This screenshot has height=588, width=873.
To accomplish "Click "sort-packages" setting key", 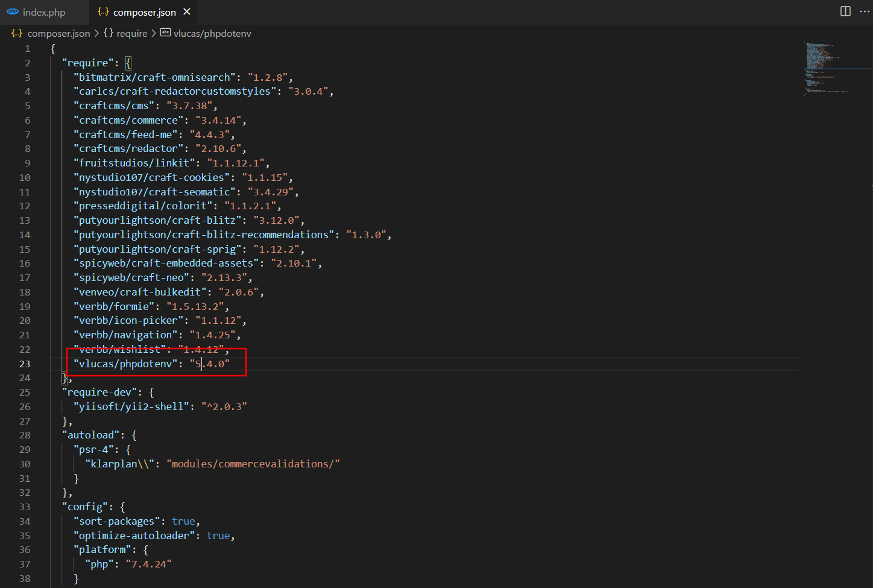I will pos(117,521).
